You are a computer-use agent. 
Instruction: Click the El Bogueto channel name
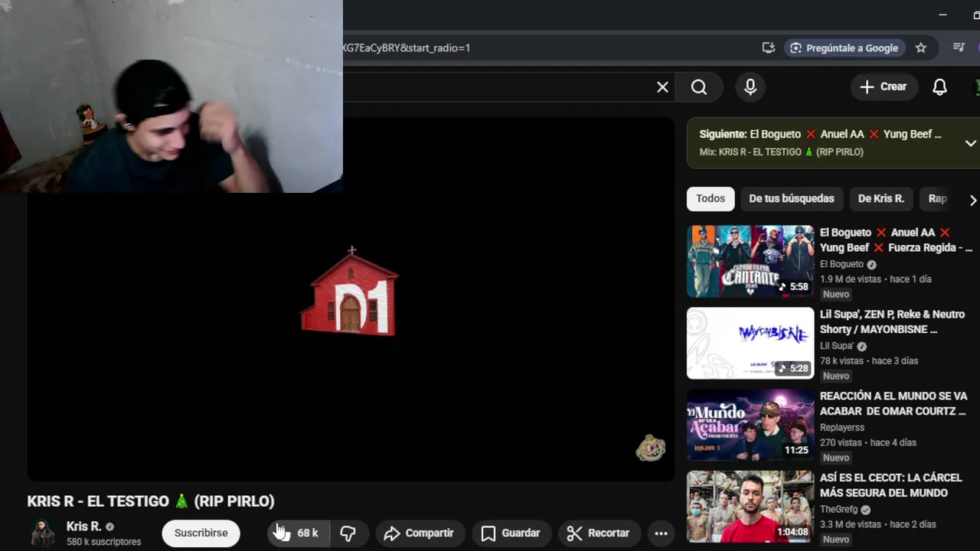click(841, 264)
